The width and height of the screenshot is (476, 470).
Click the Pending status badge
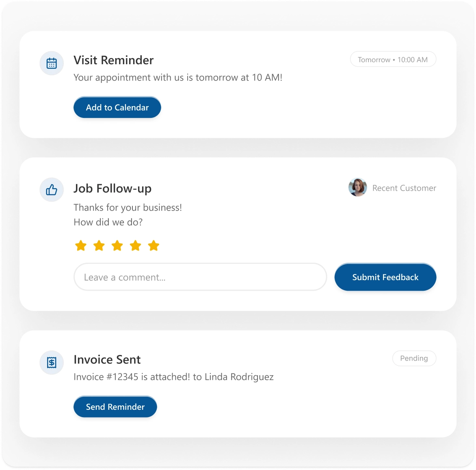click(414, 358)
